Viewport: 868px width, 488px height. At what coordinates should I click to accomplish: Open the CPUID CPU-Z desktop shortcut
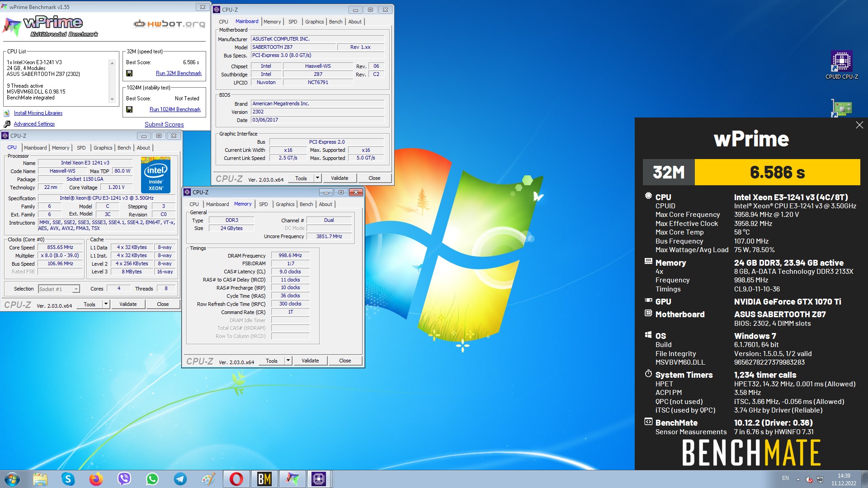pyautogui.click(x=841, y=65)
